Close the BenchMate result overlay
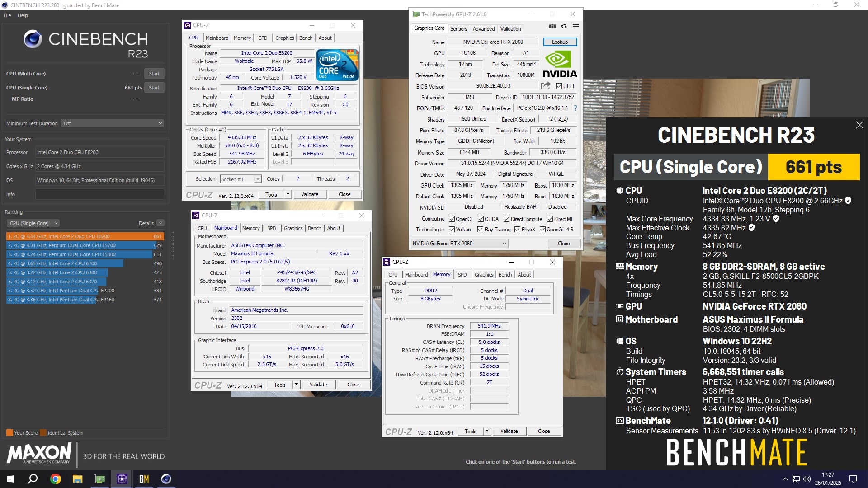This screenshot has height=488, width=868. pyautogui.click(x=859, y=125)
